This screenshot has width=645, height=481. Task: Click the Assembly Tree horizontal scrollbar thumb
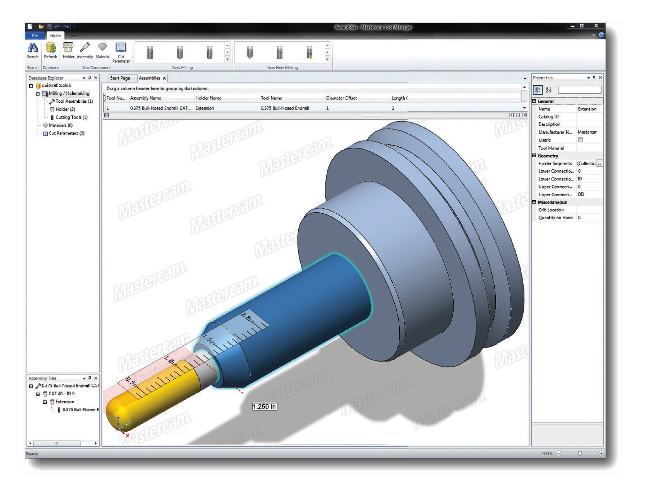click(57, 443)
